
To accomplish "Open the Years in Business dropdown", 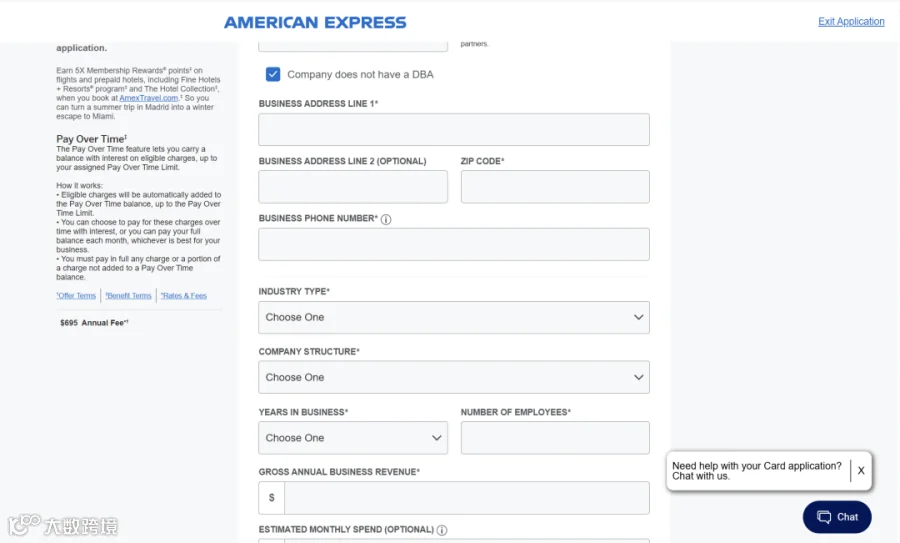I will (352, 438).
